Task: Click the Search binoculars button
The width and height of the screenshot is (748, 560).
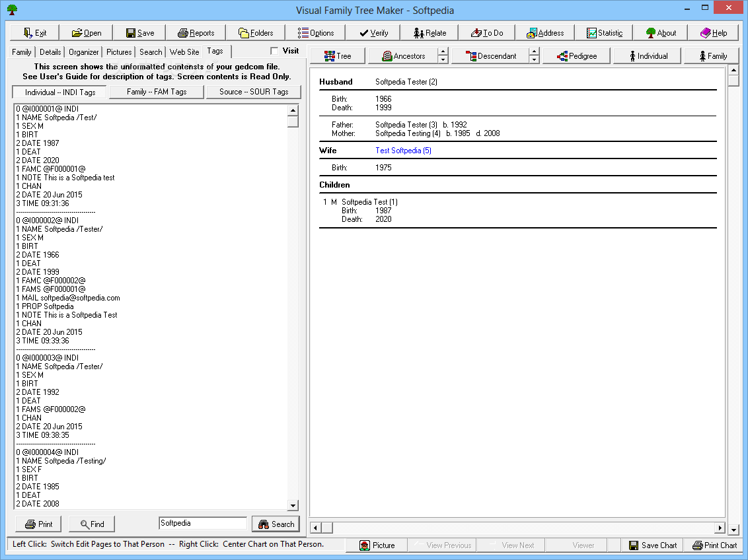Action: point(276,524)
